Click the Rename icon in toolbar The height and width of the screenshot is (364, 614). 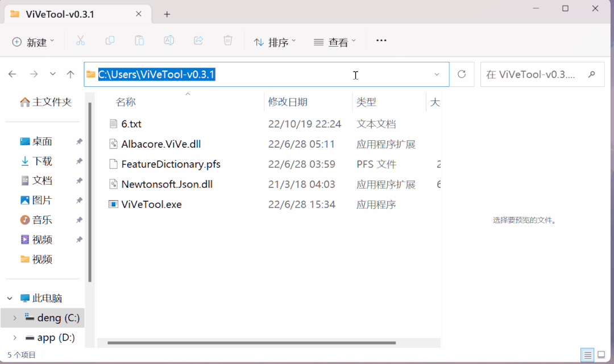tap(169, 41)
